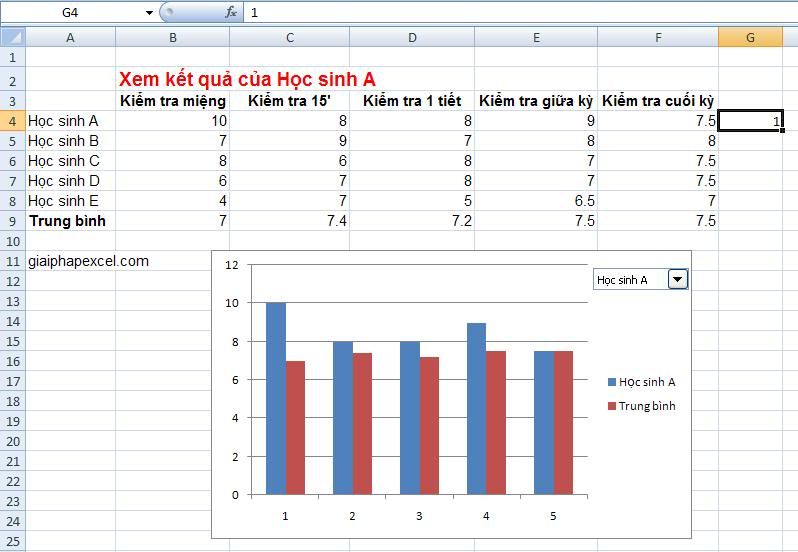
Task: Expand the Học sinh A combo box arrow
Action: tap(678, 280)
